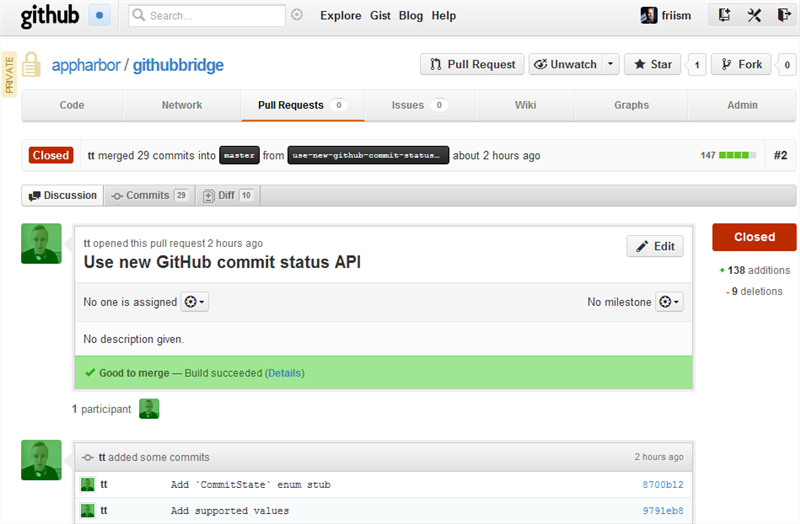Click commit message Add CommitState enum stub
The width and height of the screenshot is (800, 524).
coord(251,485)
